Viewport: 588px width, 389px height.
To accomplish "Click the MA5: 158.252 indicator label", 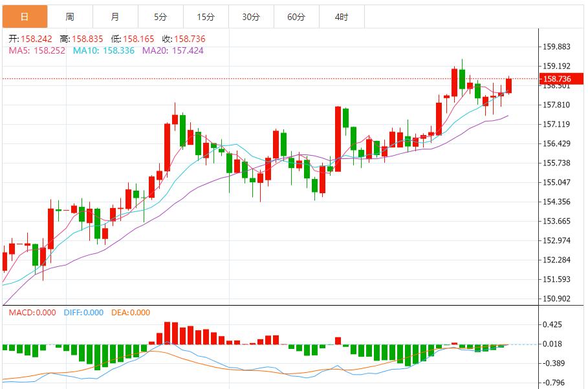I will 37,50.
